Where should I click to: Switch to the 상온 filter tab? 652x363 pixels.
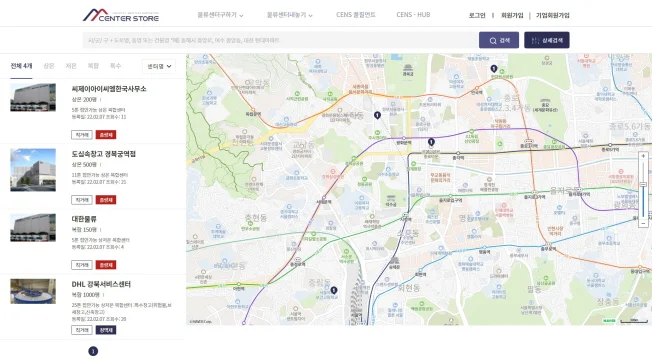[x=49, y=66]
